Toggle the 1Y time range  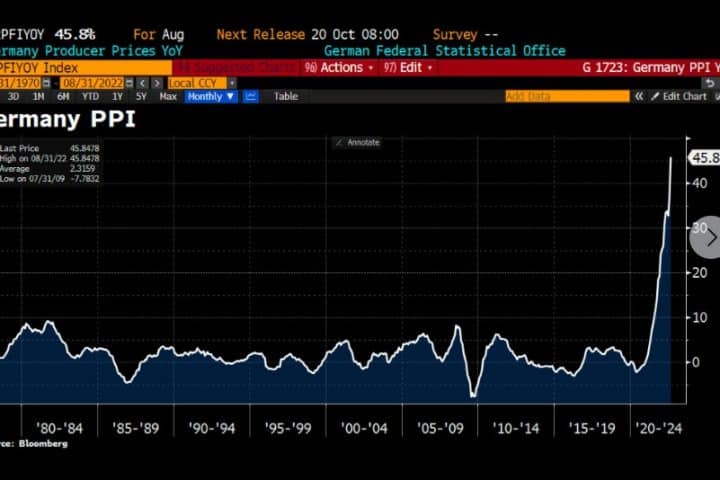tap(118, 96)
